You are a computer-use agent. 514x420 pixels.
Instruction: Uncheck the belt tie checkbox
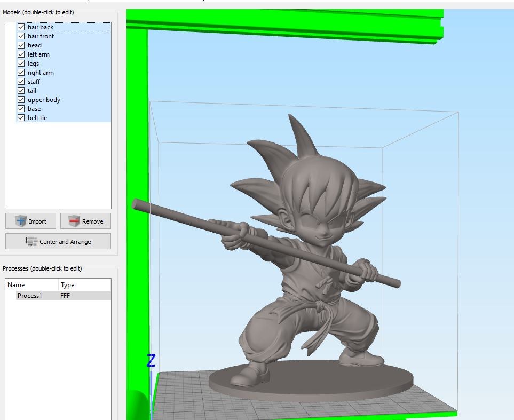click(x=21, y=118)
